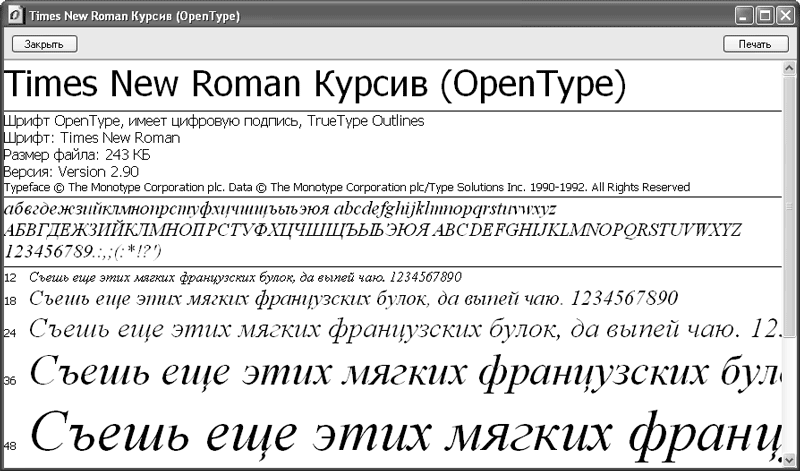Click the 36 point size label
Viewport: 800px width, 471px height.
[x=10, y=381]
